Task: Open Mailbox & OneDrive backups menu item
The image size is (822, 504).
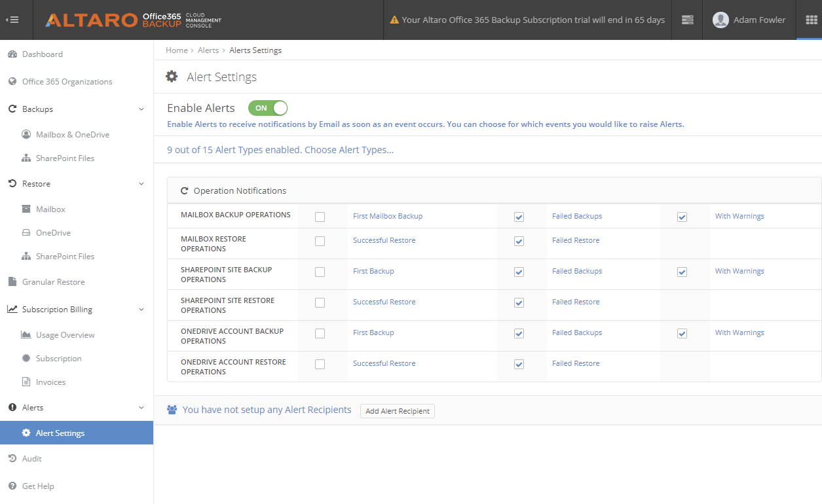Action: coord(73,135)
